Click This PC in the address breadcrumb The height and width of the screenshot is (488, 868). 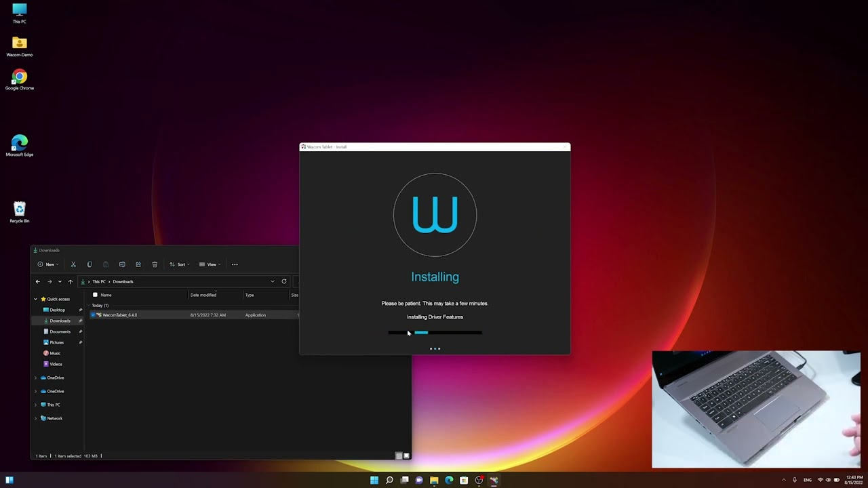click(x=99, y=281)
